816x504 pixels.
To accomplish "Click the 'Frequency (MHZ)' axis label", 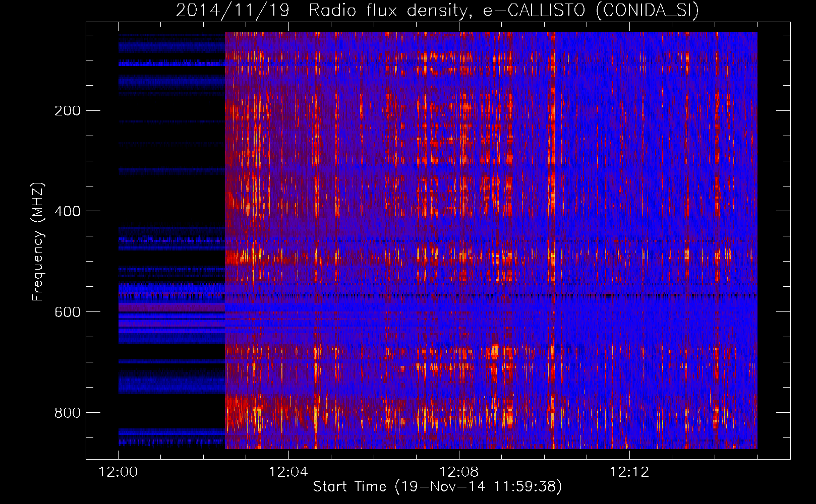I will coord(38,241).
